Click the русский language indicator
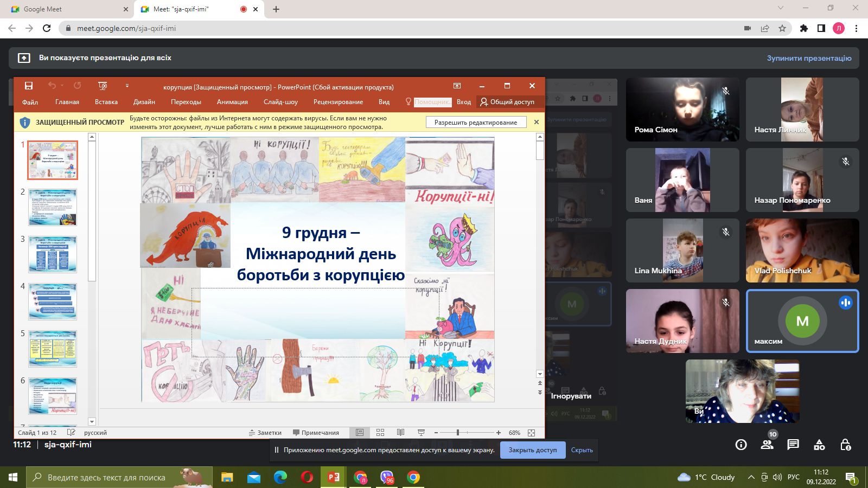868x488 pixels. tap(95, 433)
